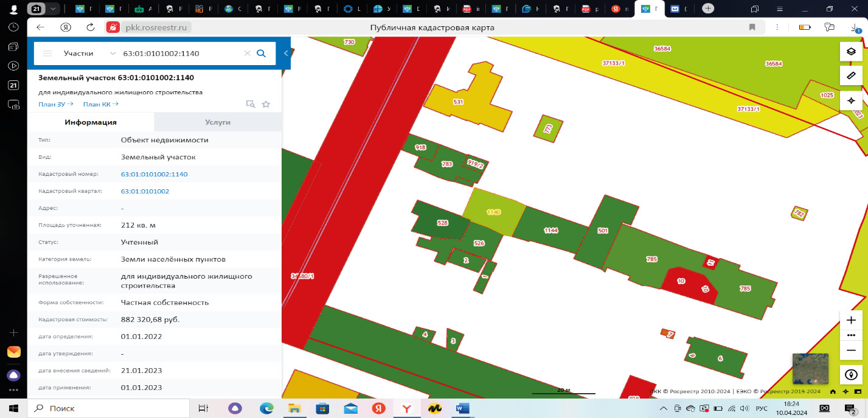Open the map layers panel
This screenshot has height=418, width=868.
(851, 52)
